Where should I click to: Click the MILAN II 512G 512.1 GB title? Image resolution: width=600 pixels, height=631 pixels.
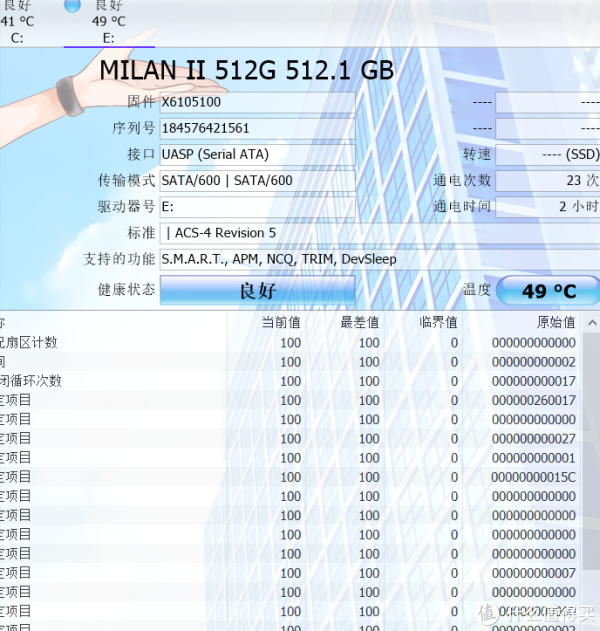pyautogui.click(x=246, y=70)
